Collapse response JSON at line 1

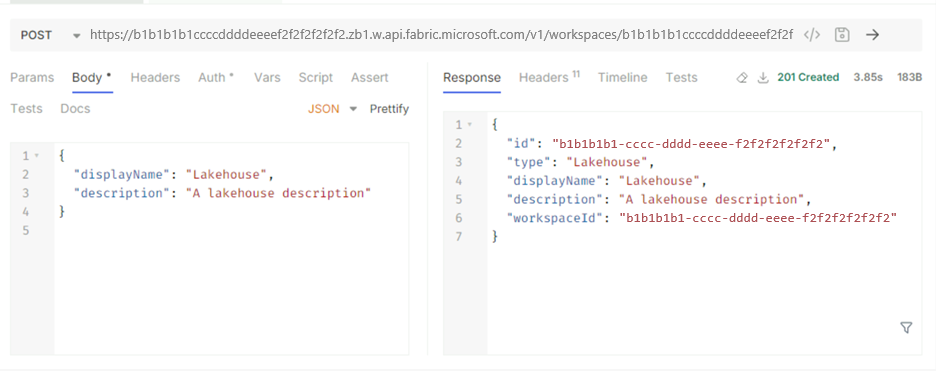(x=470, y=125)
